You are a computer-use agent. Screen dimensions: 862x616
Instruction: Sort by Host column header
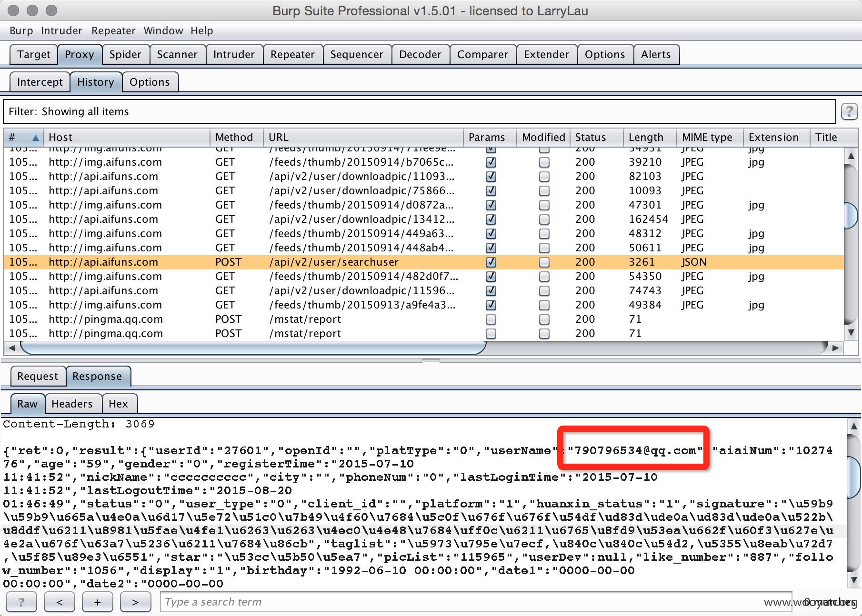[126, 138]
